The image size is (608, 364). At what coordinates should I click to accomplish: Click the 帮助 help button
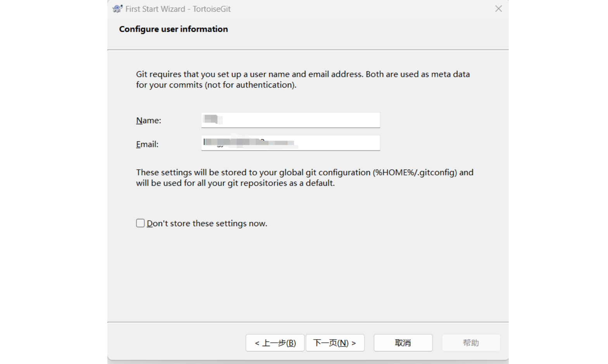[x=471, y=343]
